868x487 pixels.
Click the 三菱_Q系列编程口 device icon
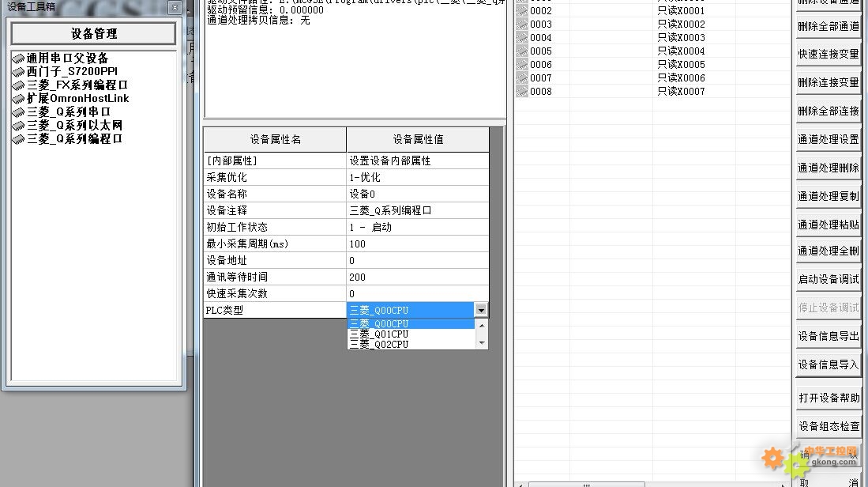(18, 139)
